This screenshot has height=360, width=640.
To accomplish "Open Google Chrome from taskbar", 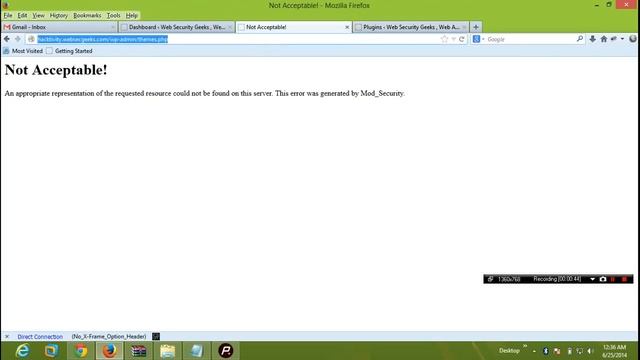I will [80, 351].
